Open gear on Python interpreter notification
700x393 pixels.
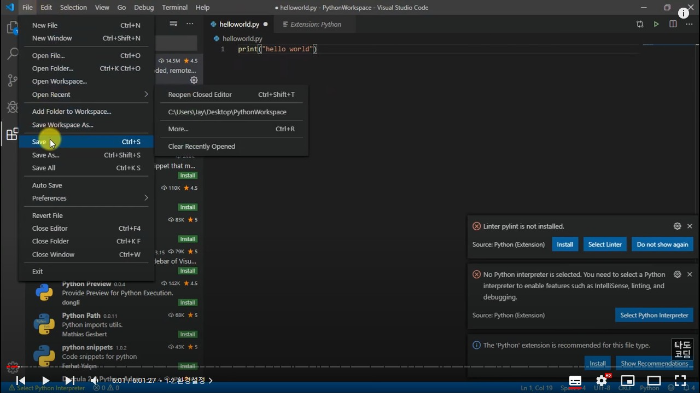(x=677, y=274)
